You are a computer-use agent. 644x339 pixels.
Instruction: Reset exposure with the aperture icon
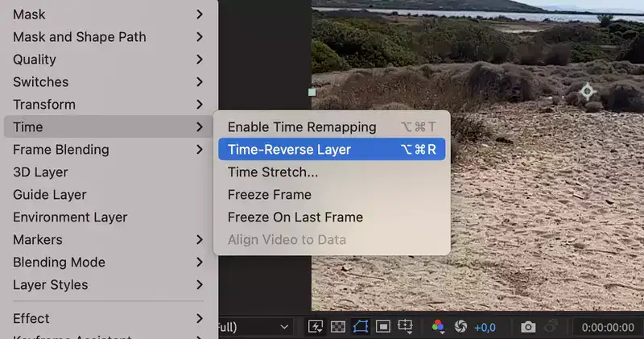[460, 327]
